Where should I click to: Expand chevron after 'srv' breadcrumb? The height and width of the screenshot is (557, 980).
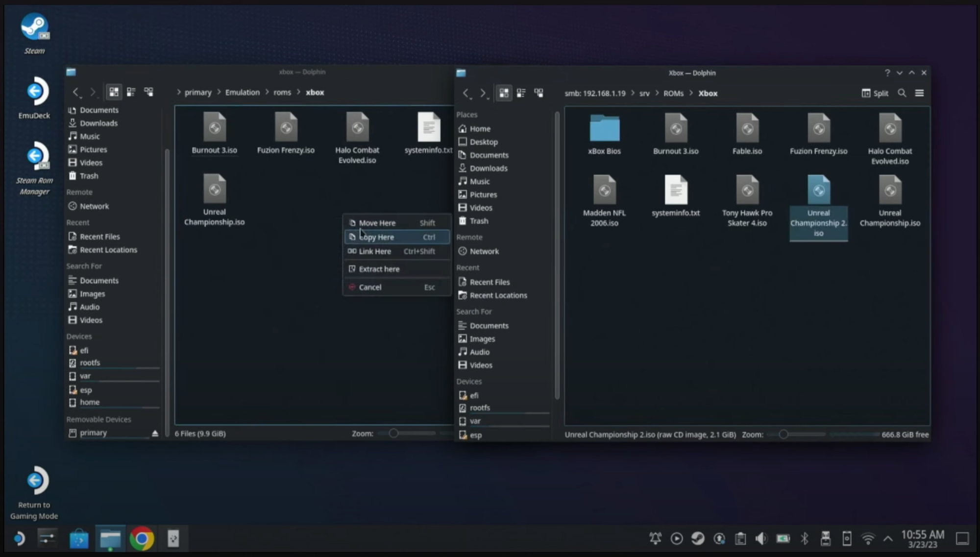coord(657,93)
